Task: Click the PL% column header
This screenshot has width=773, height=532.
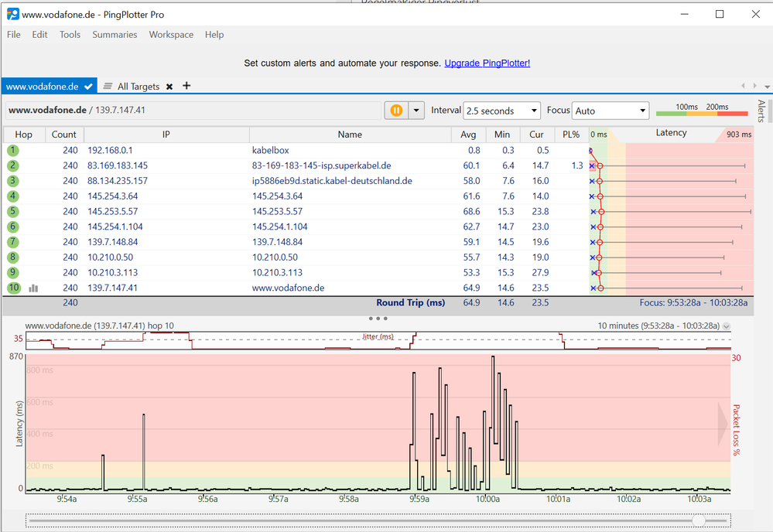Action: [x=571, y=135]
